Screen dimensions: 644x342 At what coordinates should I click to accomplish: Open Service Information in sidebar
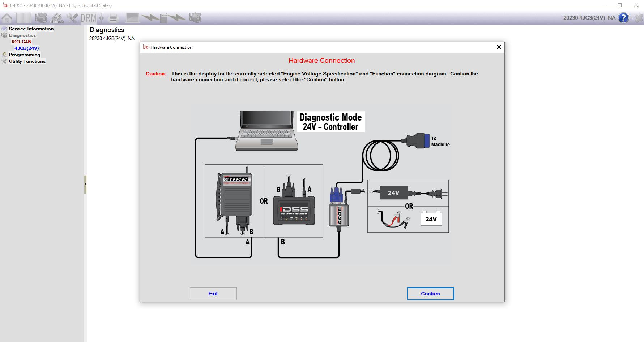[31, 29]
